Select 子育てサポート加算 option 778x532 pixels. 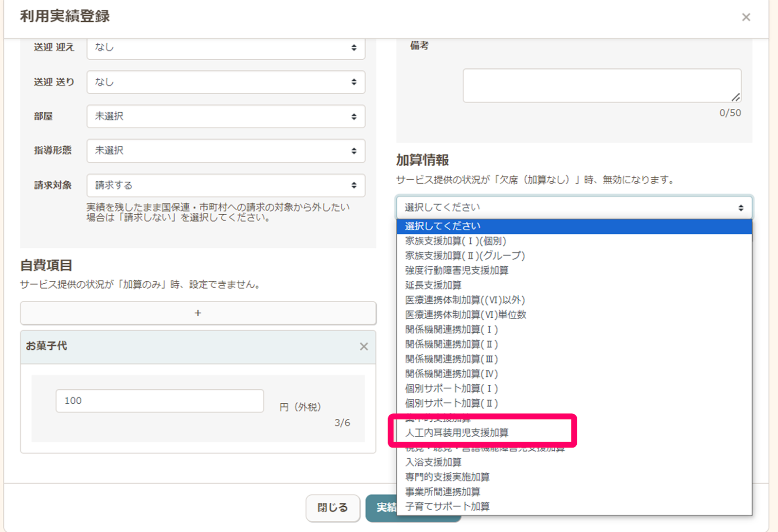[447, 506]
